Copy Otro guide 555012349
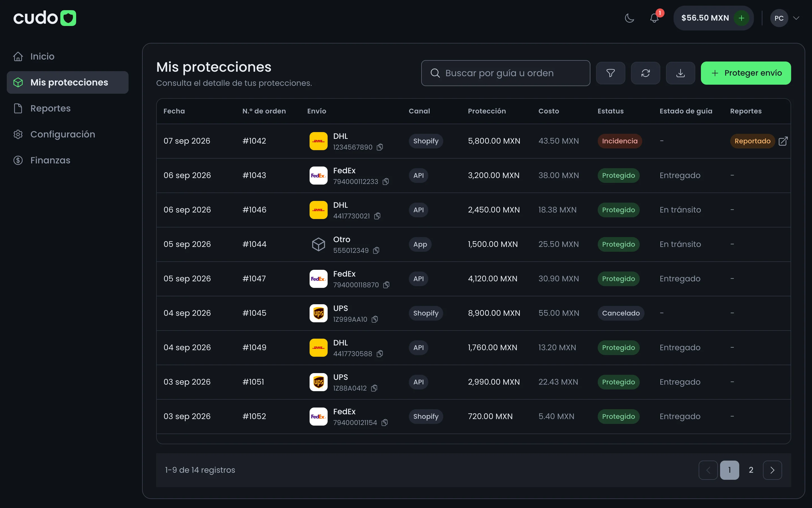The image size is (812, 508). pyautogui.click(x=376, y=250)
